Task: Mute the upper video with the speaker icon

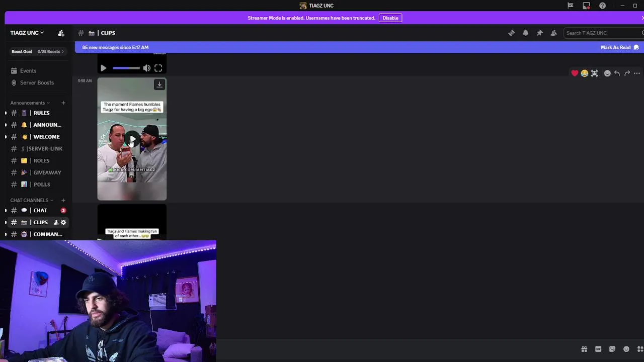Action: (146, 68)
